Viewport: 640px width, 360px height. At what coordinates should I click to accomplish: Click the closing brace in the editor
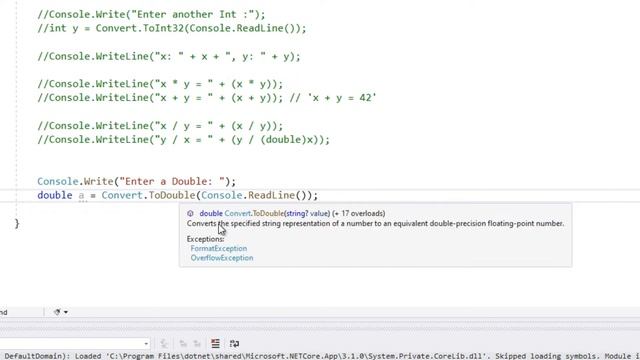pyautogui.click(x=17, y=223)
